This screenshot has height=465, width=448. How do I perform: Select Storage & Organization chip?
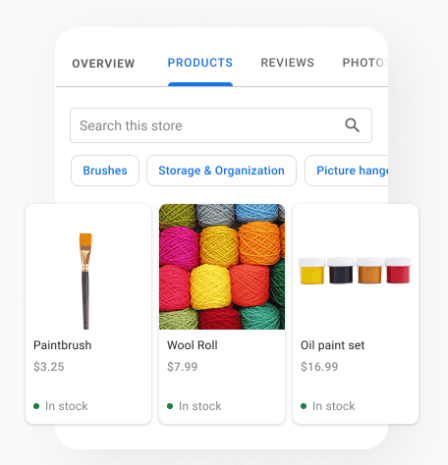[221, 170]
